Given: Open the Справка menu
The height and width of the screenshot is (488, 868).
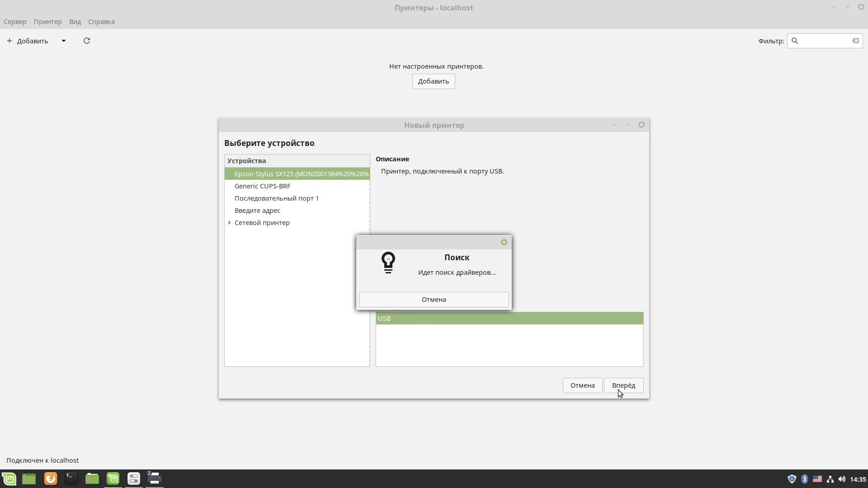Looking at the screenshot, I should coord(101,22).
